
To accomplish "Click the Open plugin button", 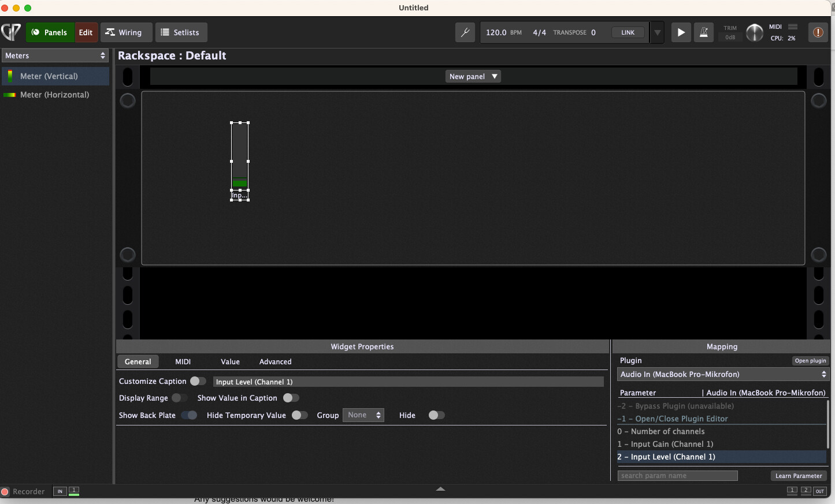I will [810, 361].
